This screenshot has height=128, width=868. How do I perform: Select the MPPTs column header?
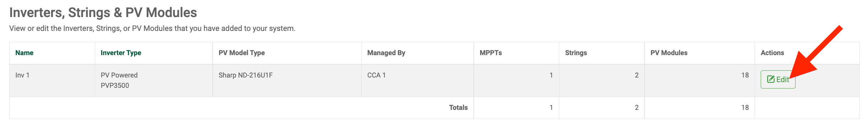[x=491, y=53]
